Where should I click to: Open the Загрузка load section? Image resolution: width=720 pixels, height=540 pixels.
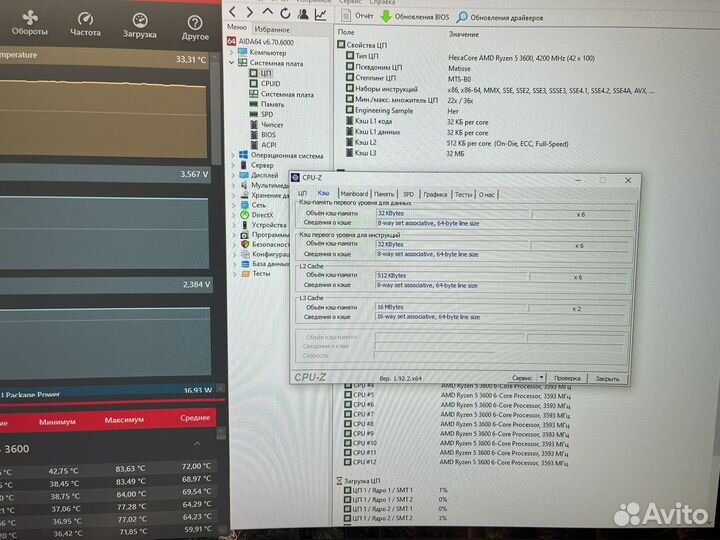coord(140,27)
